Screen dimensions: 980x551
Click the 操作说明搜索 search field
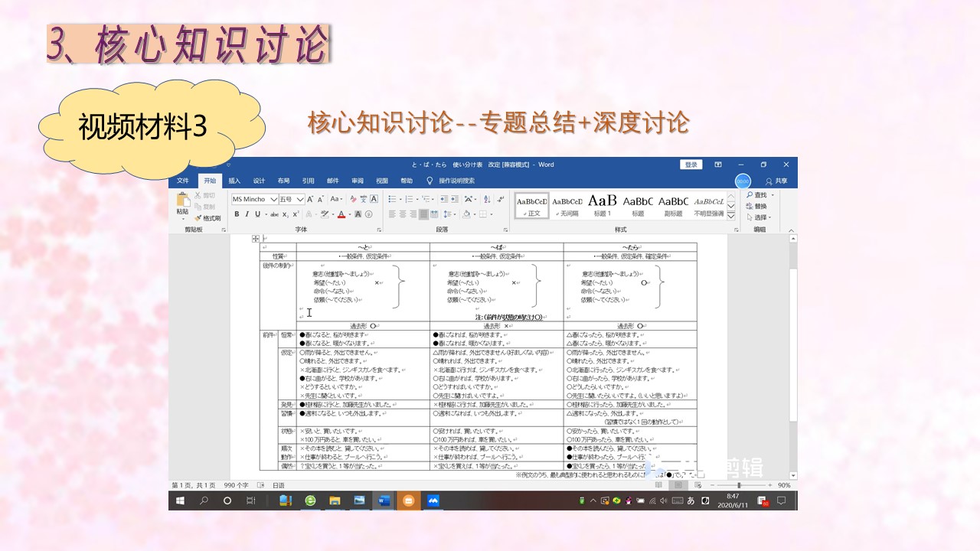pyautogui.click(x=456, y=181)
